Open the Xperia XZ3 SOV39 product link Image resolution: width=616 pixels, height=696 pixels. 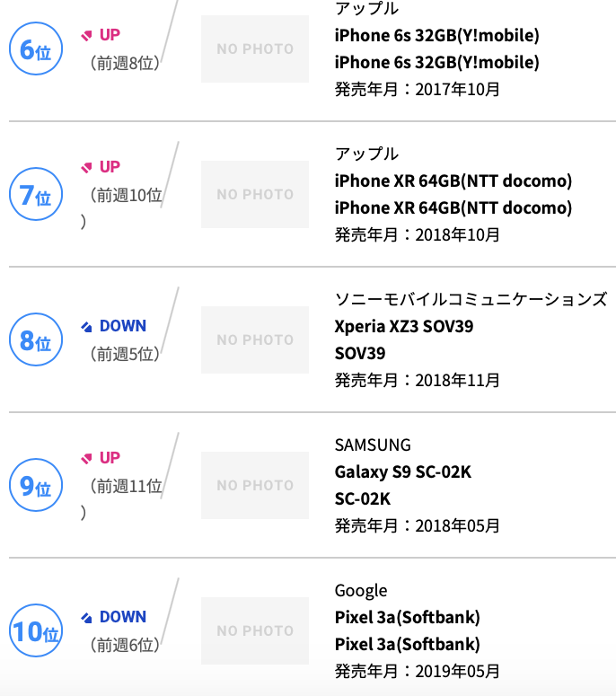click(x=404, y=327)
